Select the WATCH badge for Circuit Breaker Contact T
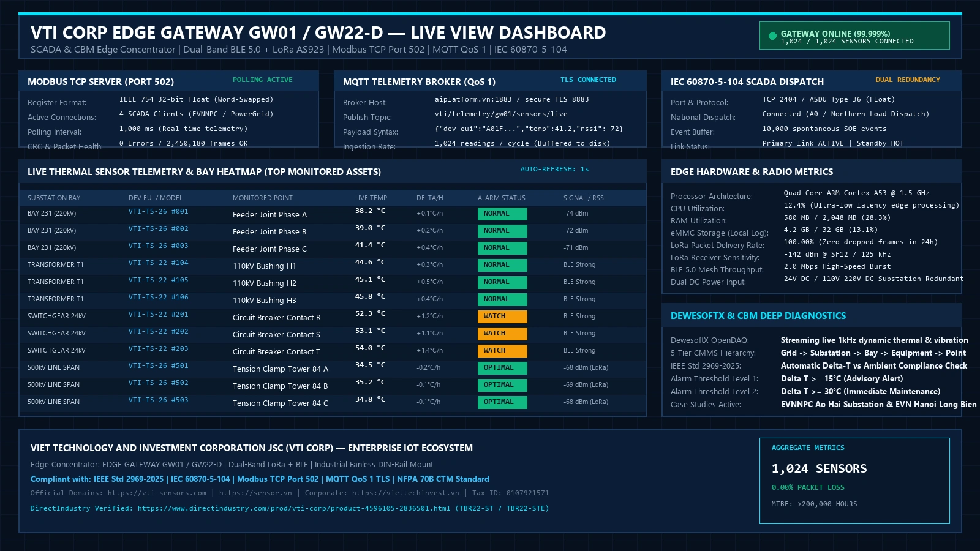 click(502, 351)
